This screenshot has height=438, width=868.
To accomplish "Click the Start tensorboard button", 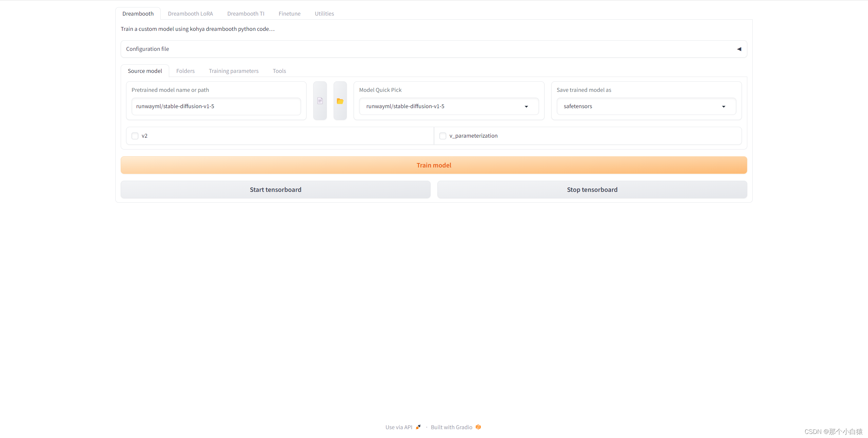I will [275, 190].
